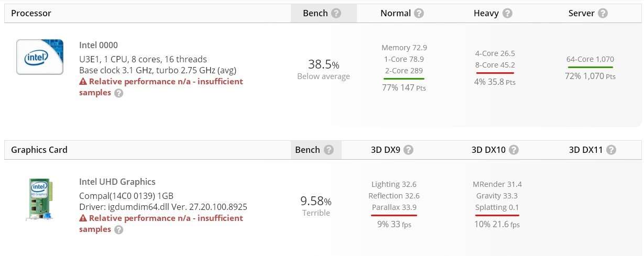Click help icon after graphics insufficient samples

pyautogui.click(x=119, y=230)
